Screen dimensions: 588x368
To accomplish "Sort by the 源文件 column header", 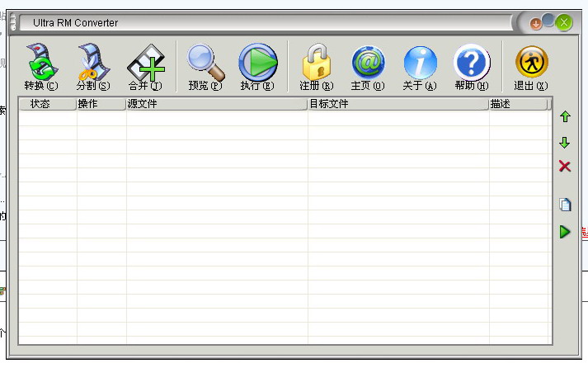I will (217, 104).
